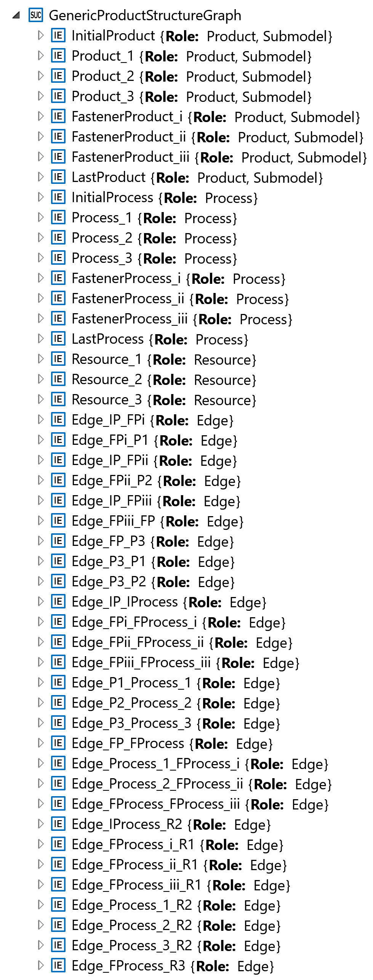
Task: Click the IE icon beside LastProcess
Action: [x=58, y=339]
